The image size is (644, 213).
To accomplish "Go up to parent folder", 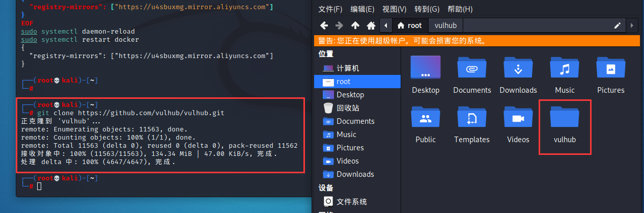I will pos(355,25).
